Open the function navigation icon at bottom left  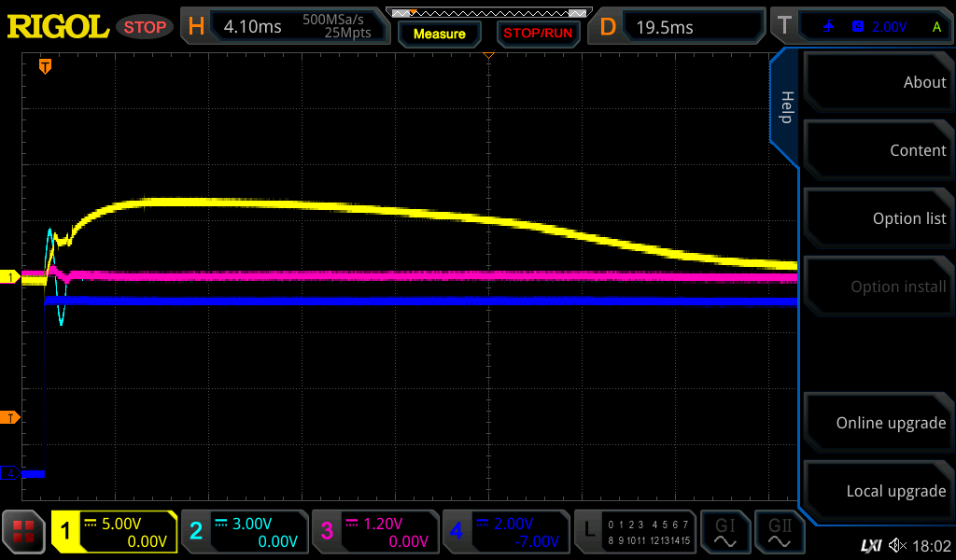click(23, 532)
